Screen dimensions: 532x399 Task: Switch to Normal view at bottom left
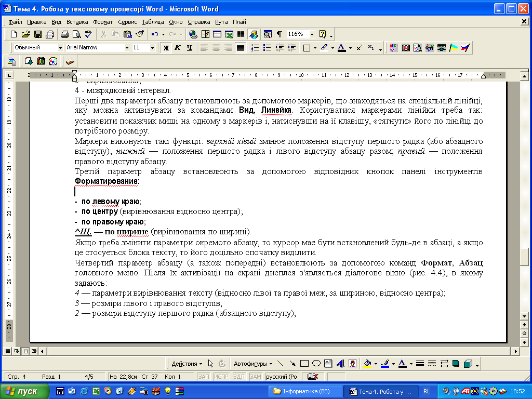point(7,351)
